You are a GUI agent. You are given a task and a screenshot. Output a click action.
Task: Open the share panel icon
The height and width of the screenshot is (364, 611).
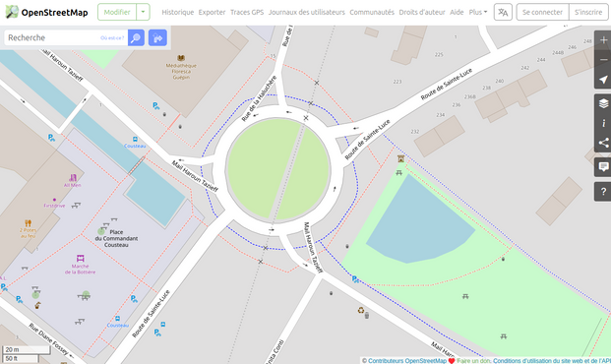pos(603,143)
